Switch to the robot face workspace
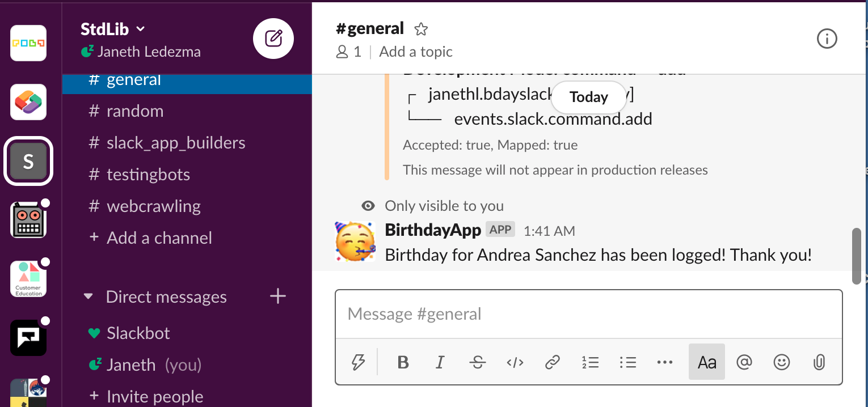 tap(28, 220)
